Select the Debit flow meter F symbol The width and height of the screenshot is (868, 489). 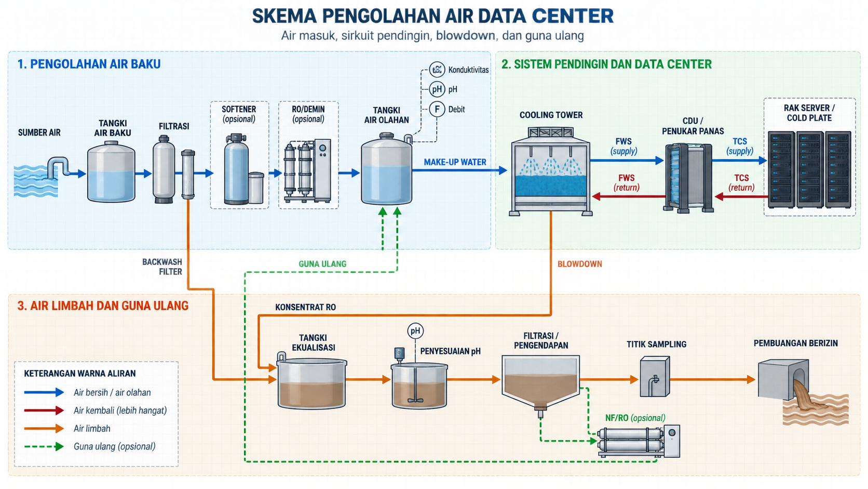437,109
